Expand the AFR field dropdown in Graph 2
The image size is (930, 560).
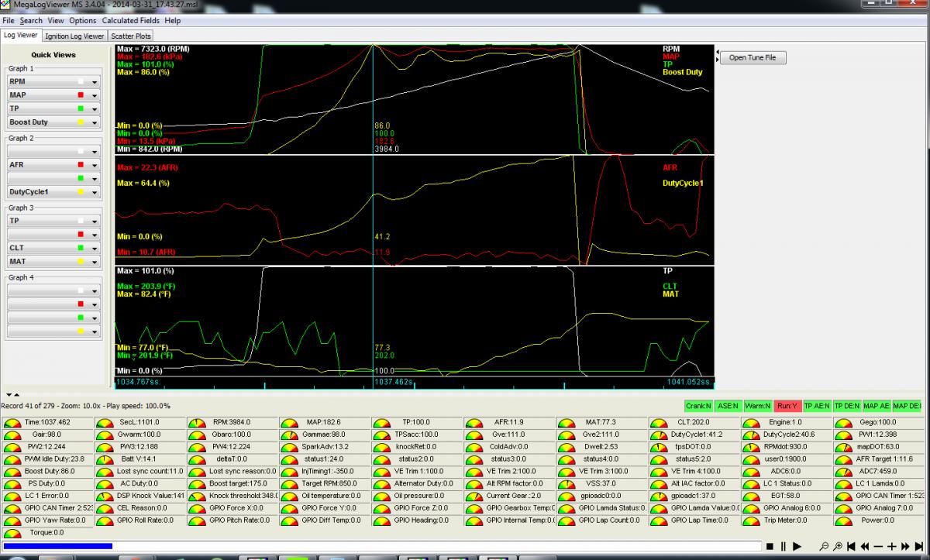95,165
